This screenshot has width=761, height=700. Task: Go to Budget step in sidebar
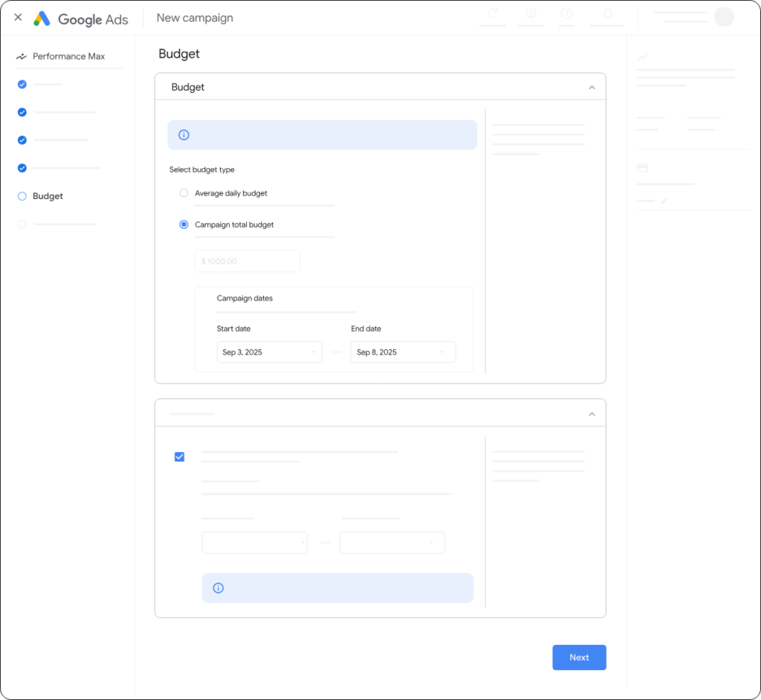[x=48, y=196]
